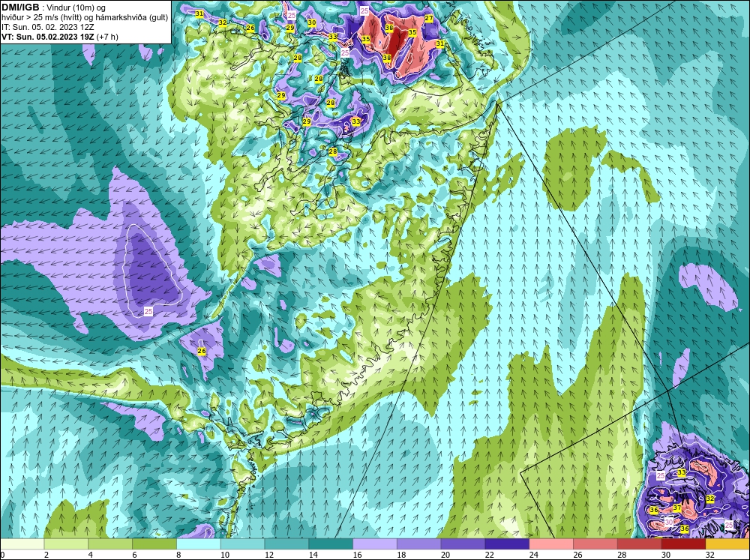Viewport: 750px width, 560px height.
Task: Click the 16–18 m/s legend color swatch
Action: 375,544
